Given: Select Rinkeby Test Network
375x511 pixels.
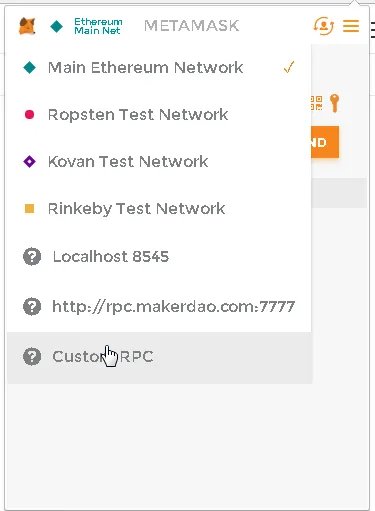Looking at the screenshot, I should (x=159, y=209).
